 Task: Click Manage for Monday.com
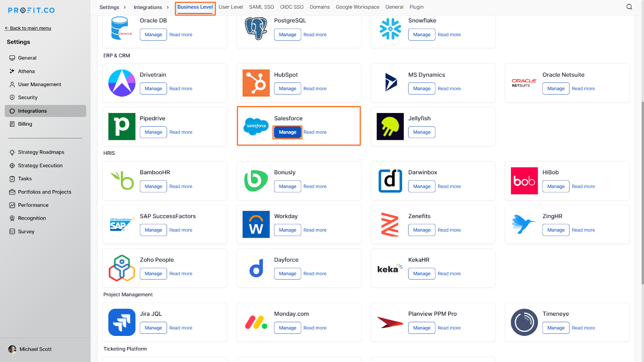[x=287, y=328]
